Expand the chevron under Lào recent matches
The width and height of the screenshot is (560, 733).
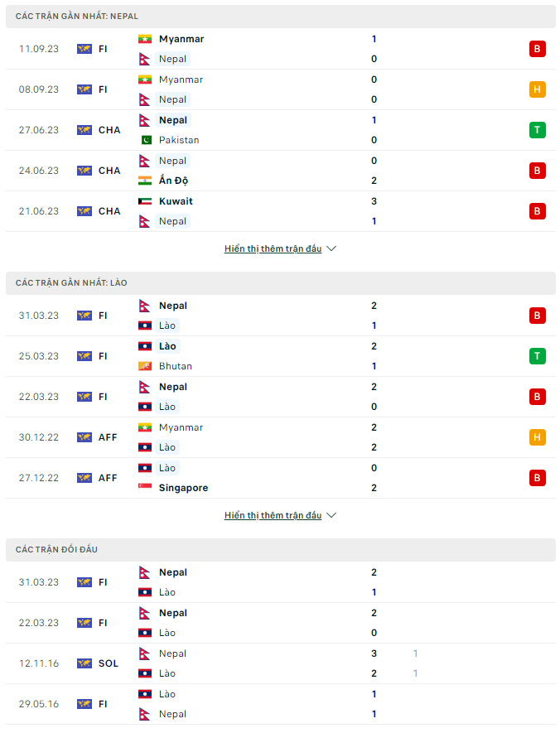331,515
